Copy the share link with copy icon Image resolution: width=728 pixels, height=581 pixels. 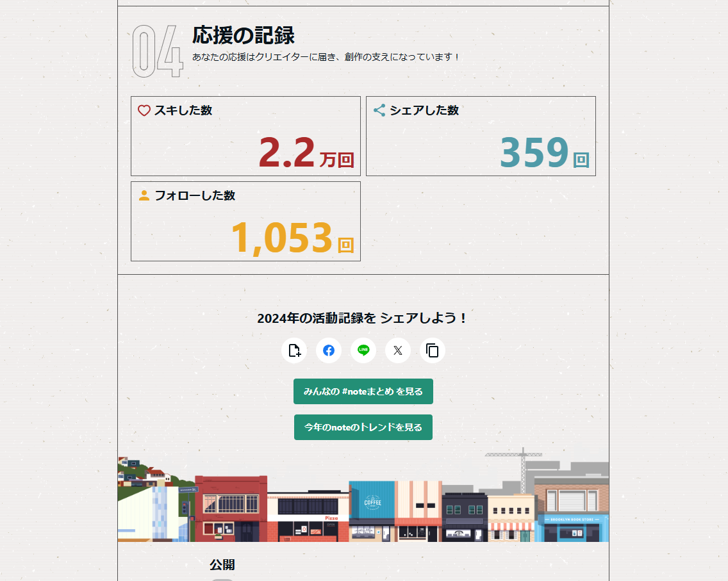pyautogui.click(x=433, y=350)
